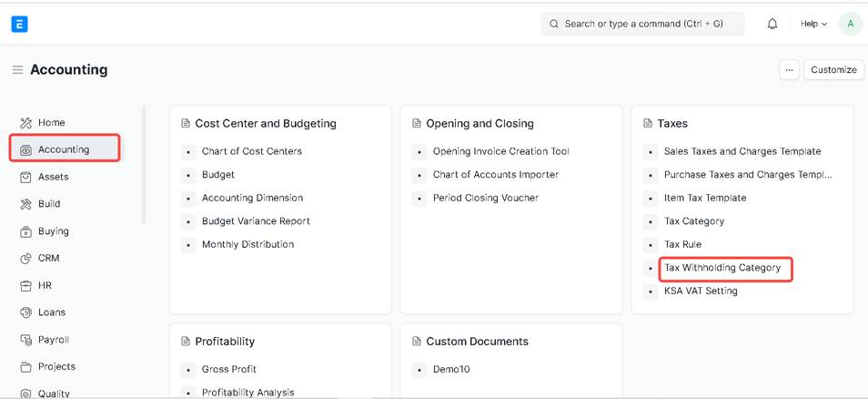Click the Assets sidebar icon

click(x=25, y=177)
